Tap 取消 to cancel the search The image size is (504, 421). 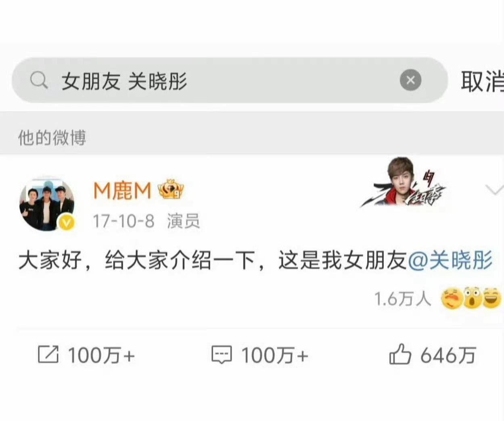pos(482,81)
